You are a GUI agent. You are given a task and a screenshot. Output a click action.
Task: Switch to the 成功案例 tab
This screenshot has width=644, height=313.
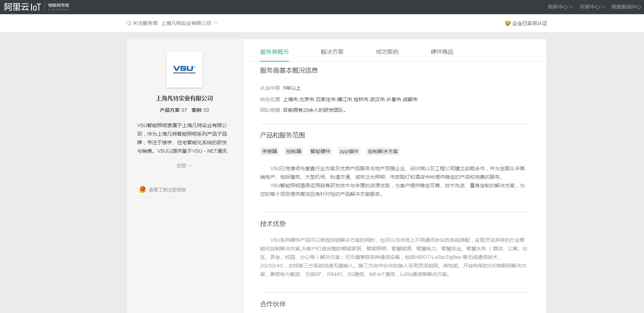click(x=387, y=52)
